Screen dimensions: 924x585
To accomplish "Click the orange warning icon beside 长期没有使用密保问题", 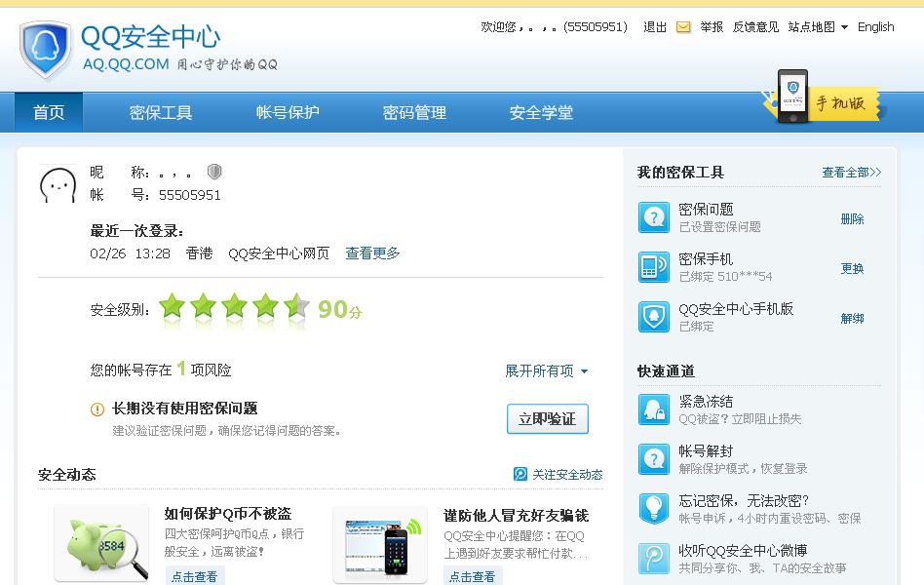I will click(97, 409).
